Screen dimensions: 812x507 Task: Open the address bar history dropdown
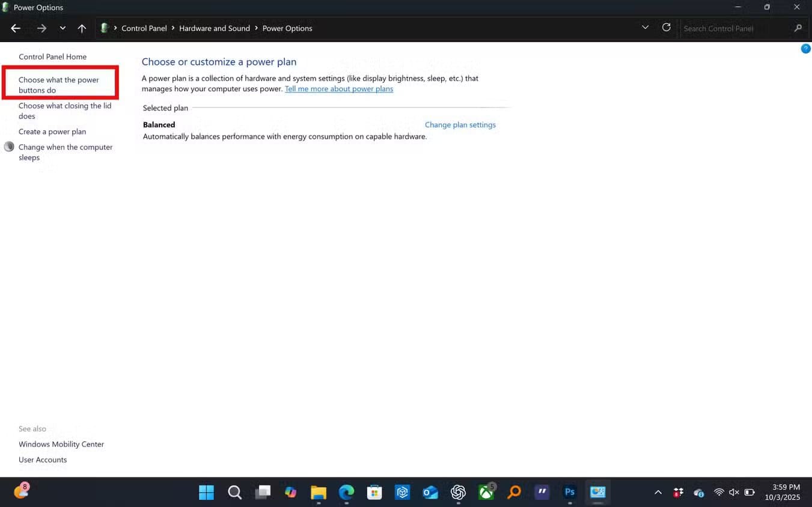(645, 28)
